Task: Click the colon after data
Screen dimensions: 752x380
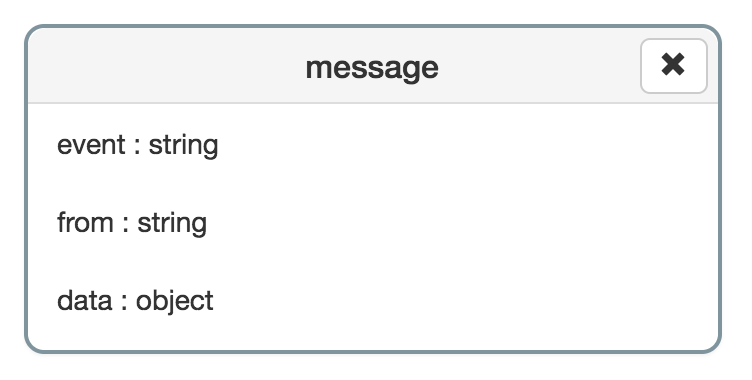Action: [124, 303]
